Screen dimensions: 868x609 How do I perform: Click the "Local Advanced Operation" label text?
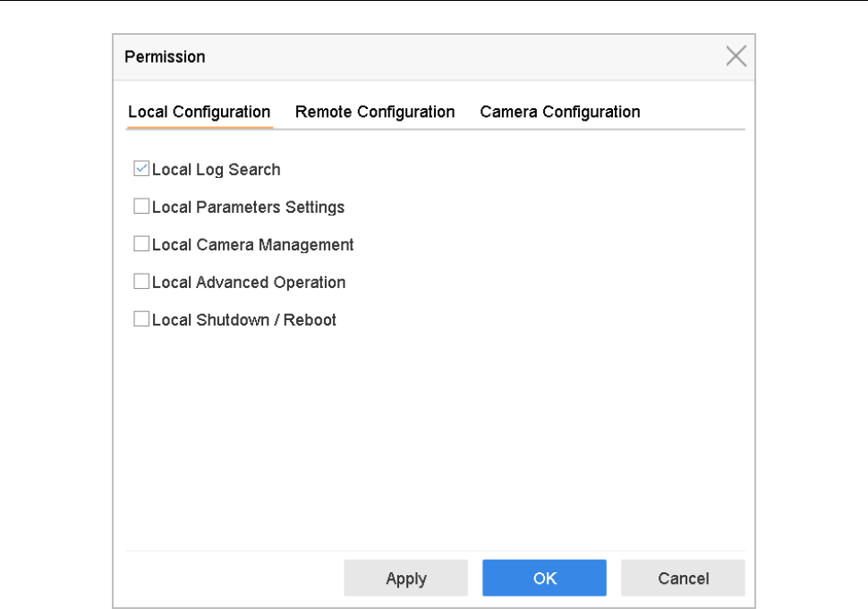249,282
